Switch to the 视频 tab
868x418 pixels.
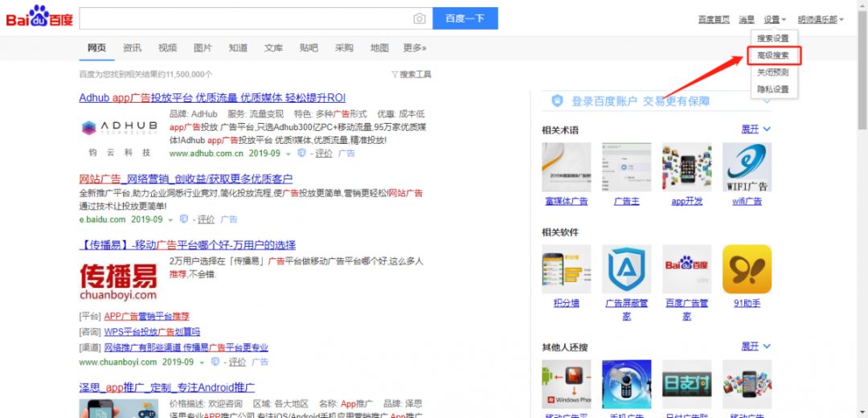click(x=168, y=48)
